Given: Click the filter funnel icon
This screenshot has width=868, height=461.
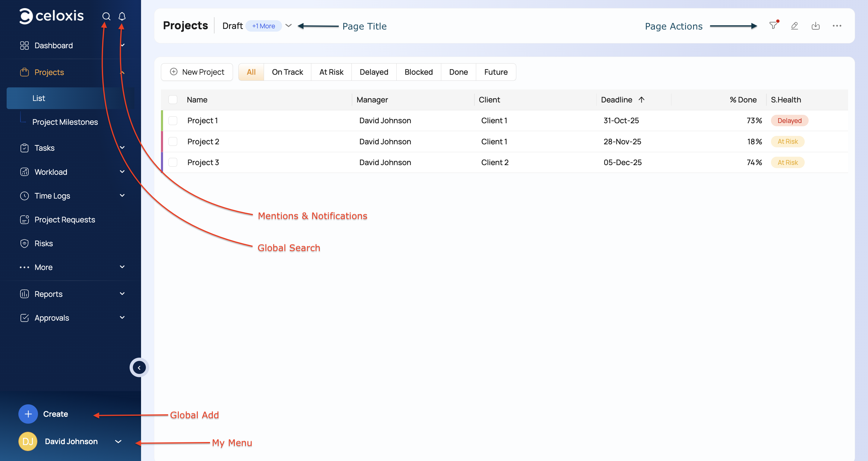Looking at the screenshot, I should (773, 26).
